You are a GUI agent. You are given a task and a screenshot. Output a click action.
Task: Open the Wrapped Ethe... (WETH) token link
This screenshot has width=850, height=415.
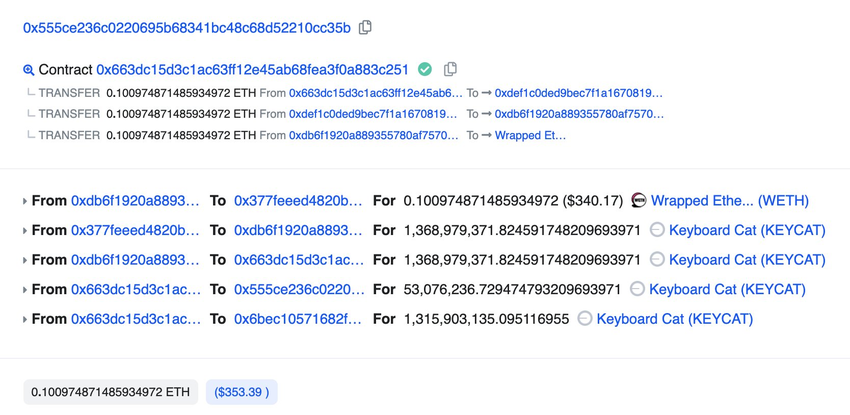[x=730, y=201]
